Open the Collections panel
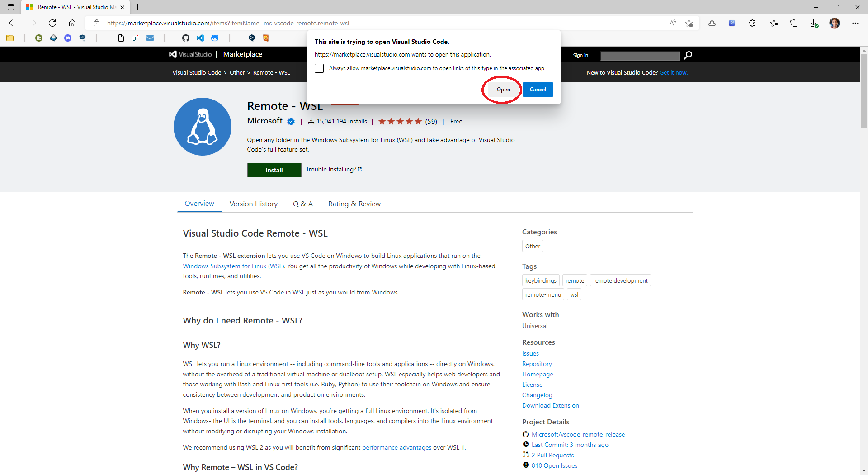This screenshot has height=475, width=868. coord(794,23)
